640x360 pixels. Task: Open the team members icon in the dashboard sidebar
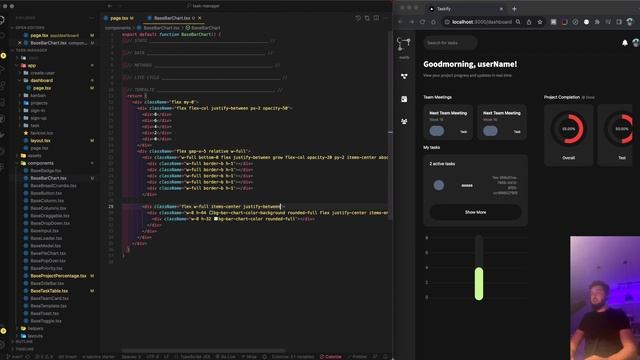pyautogui.click(x=404, y=121)
